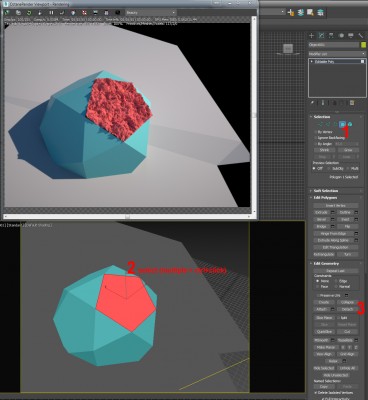The height and width of the screenshot is (400, 368).
Task: Activate the Element sub-object selection icon
Action: click(x=350, y=124)
